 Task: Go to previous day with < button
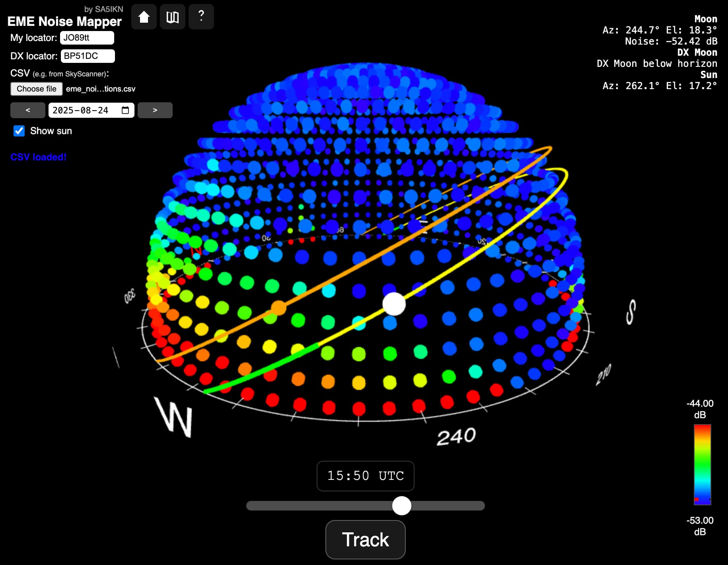28,110
